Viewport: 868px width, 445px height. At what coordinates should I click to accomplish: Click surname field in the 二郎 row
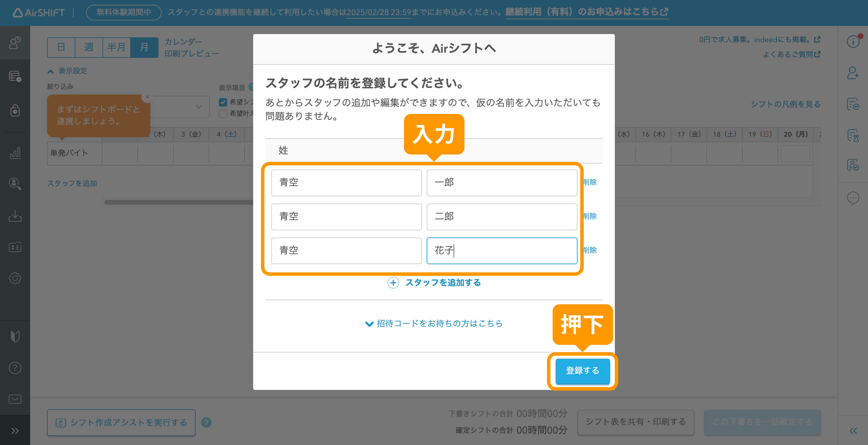coord(346,217)
